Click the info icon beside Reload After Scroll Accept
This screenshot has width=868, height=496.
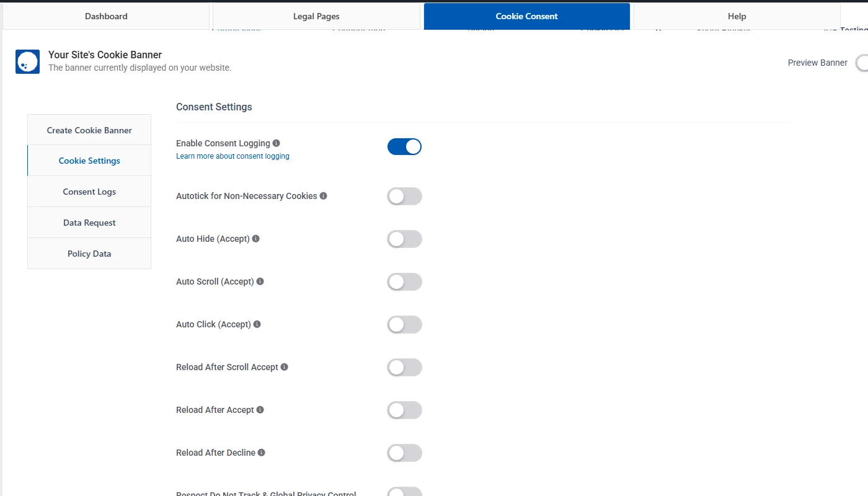pos(285,366)
